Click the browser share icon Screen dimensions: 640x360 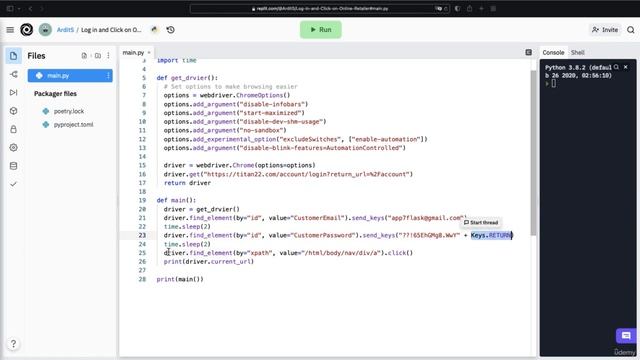point(469,9)
